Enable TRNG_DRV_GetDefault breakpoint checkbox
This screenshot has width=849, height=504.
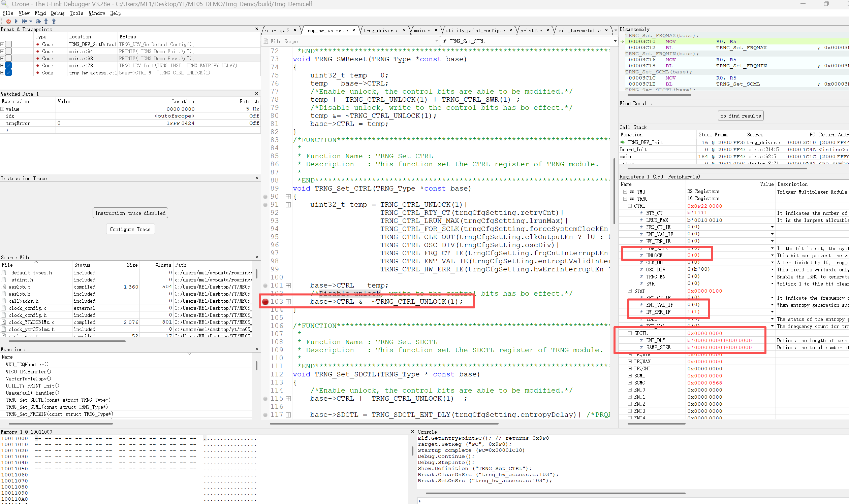click(x=8, y=44)
